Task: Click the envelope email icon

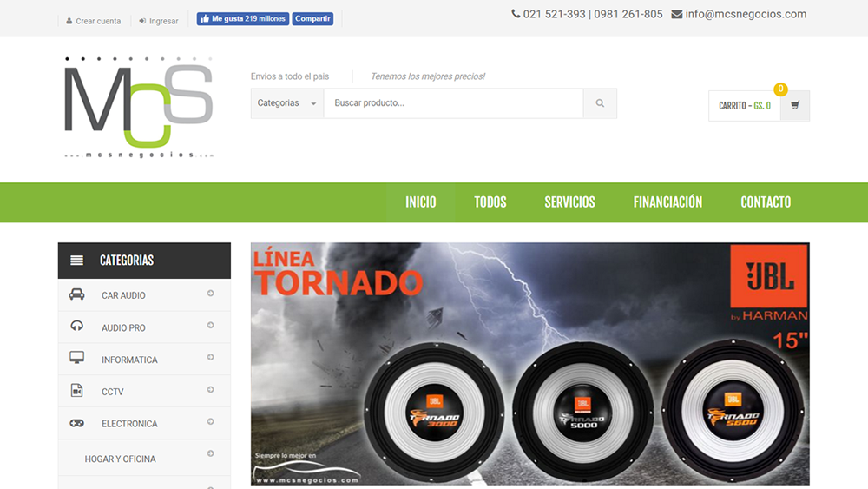Action: [676, 15]
